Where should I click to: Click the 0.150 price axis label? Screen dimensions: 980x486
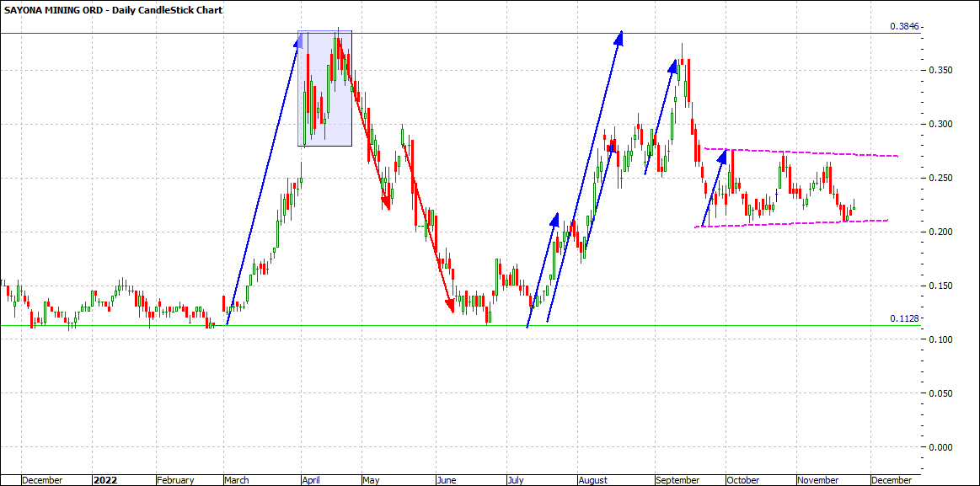point(940,286)
